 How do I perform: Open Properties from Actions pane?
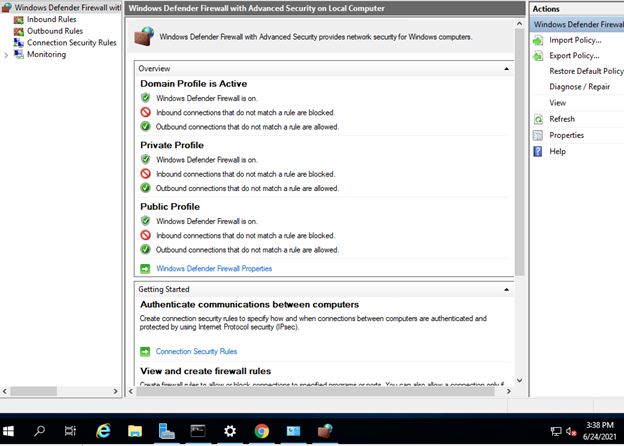point(566,135)
